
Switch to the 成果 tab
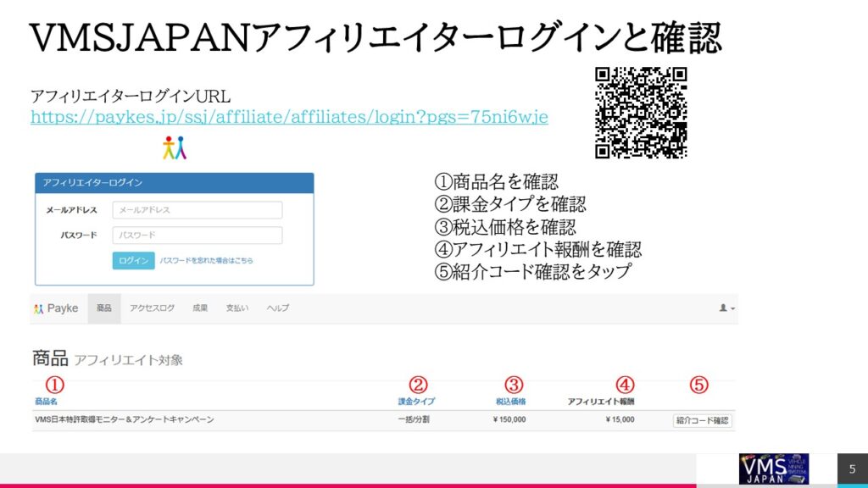(x=200, y=308)
